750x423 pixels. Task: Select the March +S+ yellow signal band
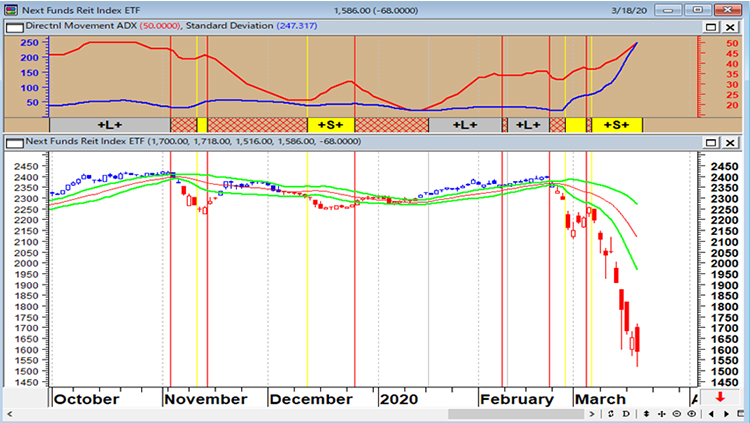[x=616, y=125]
